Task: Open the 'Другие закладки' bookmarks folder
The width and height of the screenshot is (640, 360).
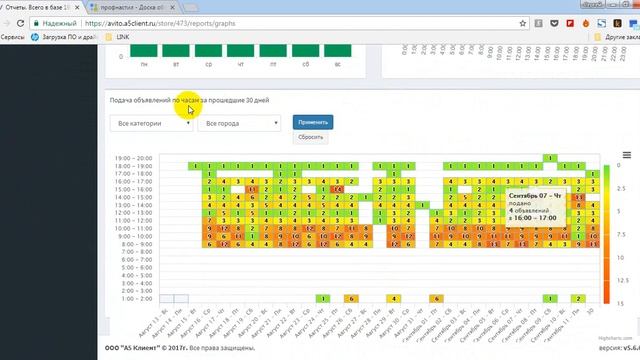Action: [x=617, y=37]
